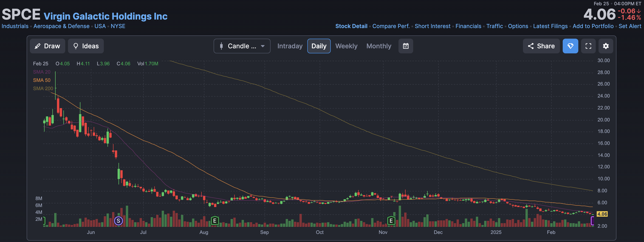Open the Traffic link
The height and width of the screenshot is (242, 644).
494,26
